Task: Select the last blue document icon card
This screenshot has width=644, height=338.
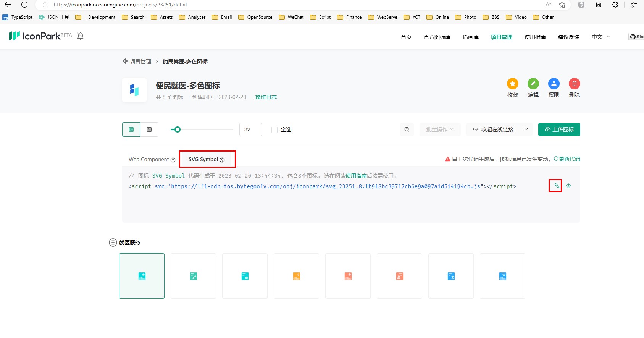Action: click(503, 276)
